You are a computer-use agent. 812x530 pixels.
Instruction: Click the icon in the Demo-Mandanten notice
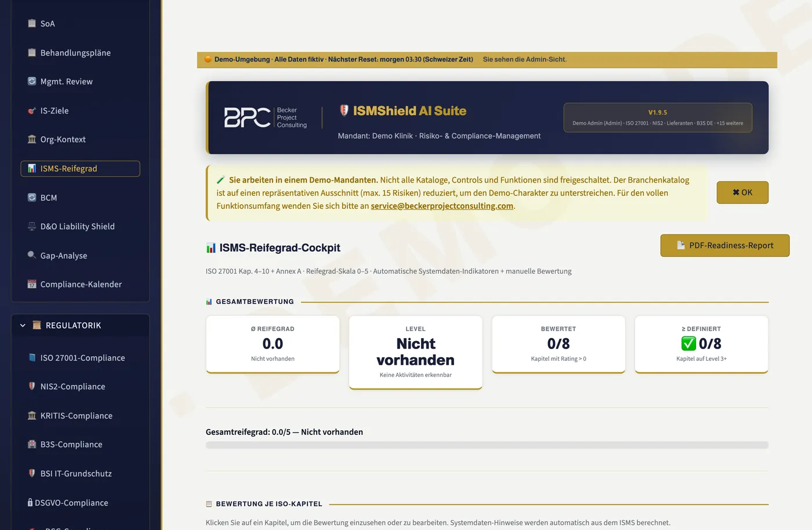click(221, 180)
